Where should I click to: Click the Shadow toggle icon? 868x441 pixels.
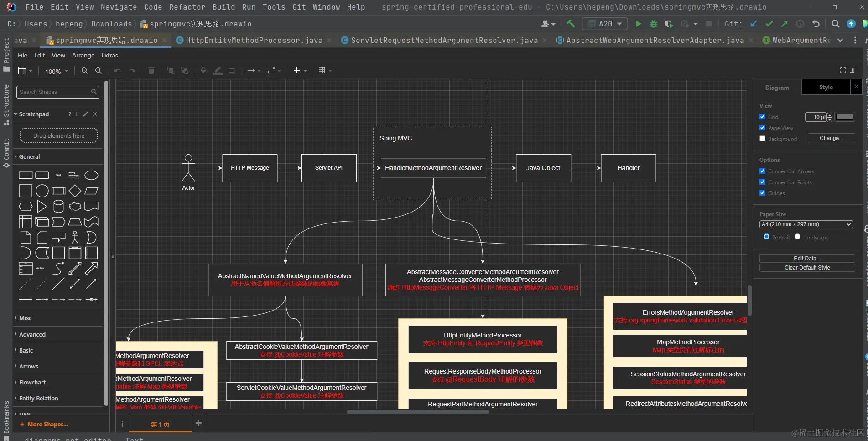click(x=232, y=71)
